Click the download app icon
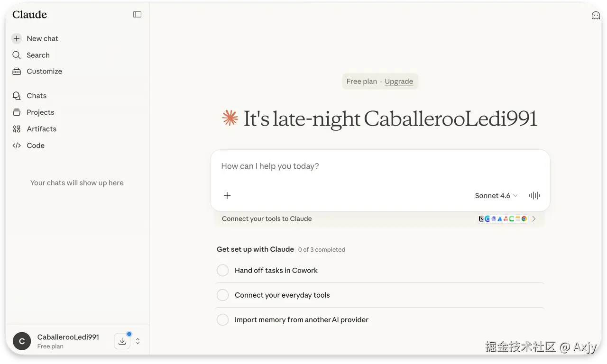 pyautogui.click(x=122, y=341)
